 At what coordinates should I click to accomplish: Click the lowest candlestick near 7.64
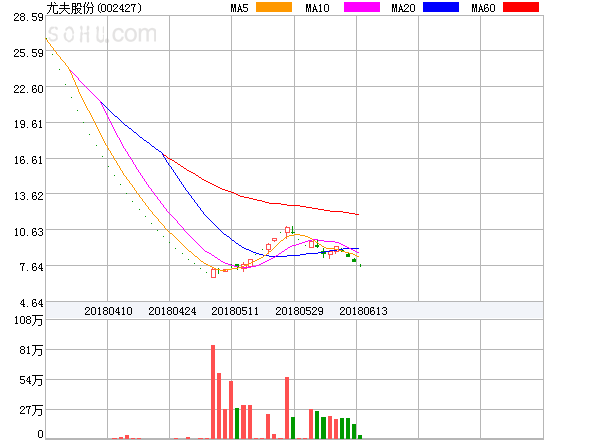214,273
